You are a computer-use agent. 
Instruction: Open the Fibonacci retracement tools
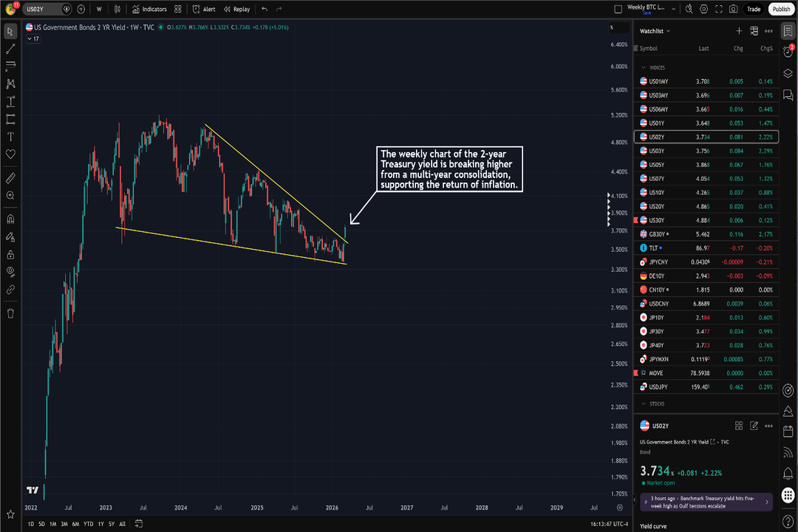pyautogui.click(x=10, y=65)
